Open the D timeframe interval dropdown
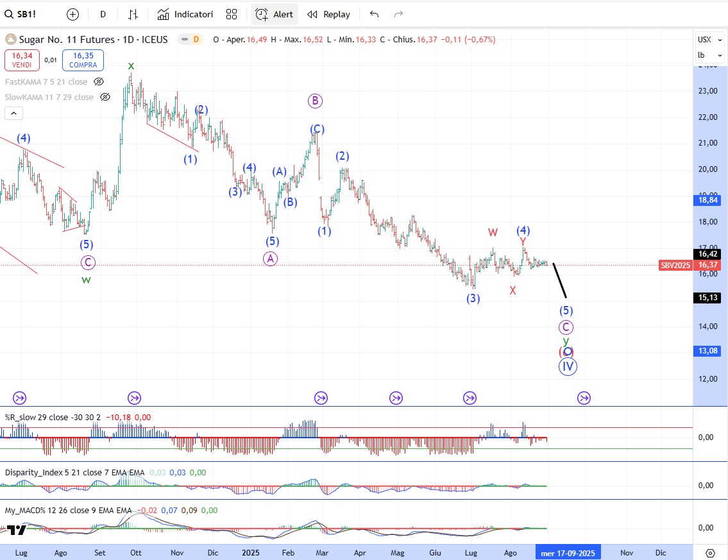 pyautogui.click(x=103, y=14)
